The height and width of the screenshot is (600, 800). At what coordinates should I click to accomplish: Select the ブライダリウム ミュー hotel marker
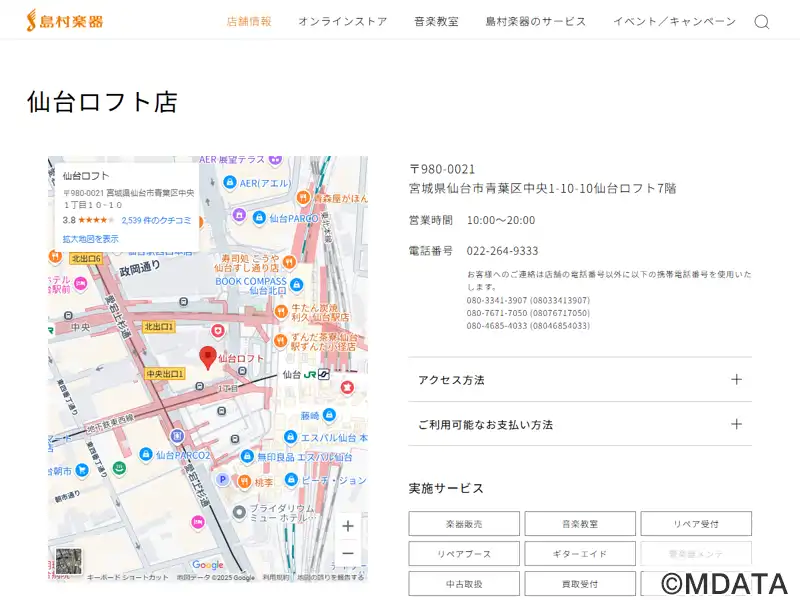(239, 512)
